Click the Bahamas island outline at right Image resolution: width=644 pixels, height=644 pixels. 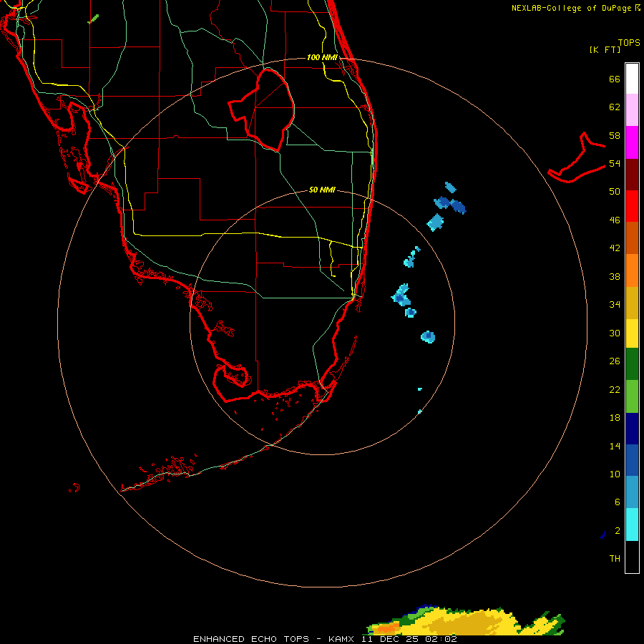[x=576, y=158]
